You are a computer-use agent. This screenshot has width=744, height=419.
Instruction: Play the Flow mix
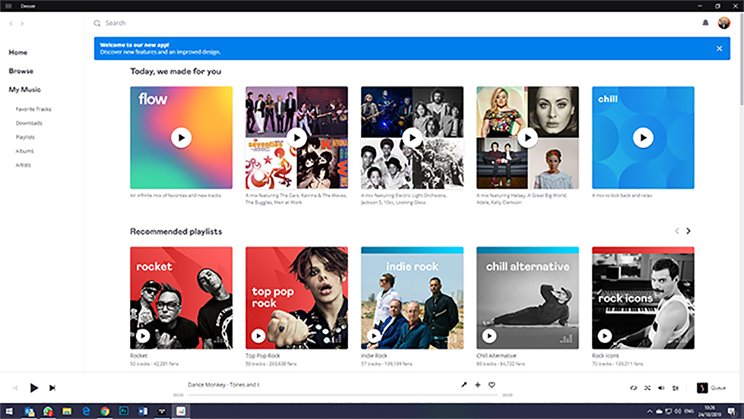click(181, 137)
